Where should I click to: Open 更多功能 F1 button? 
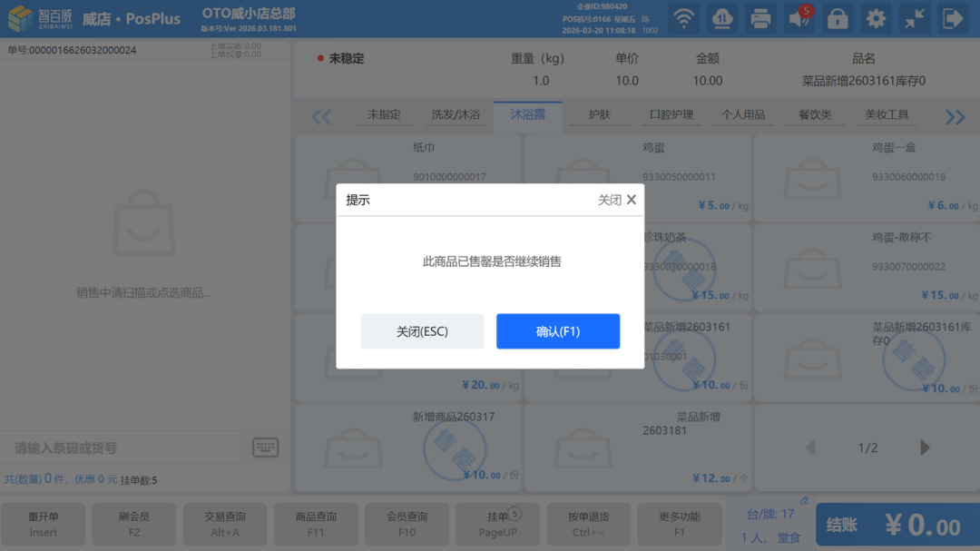[680, 524]
